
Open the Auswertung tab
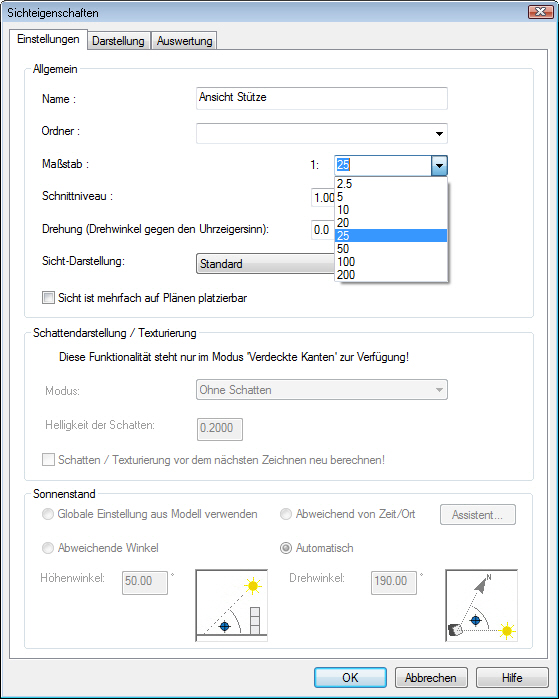click(184, 41)
